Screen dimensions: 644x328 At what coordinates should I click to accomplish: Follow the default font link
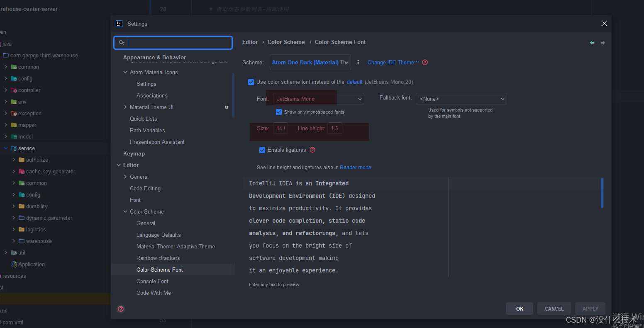(354, 82)
